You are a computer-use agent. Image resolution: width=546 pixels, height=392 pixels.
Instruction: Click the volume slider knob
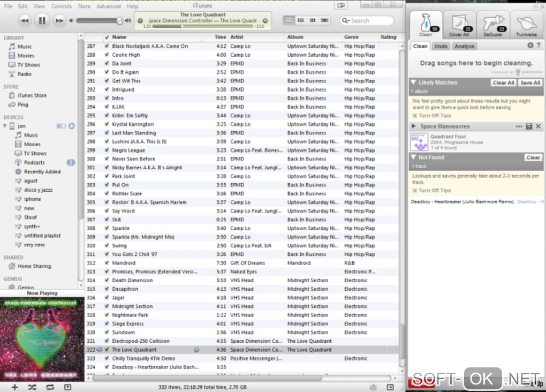(x=119, y=20)
